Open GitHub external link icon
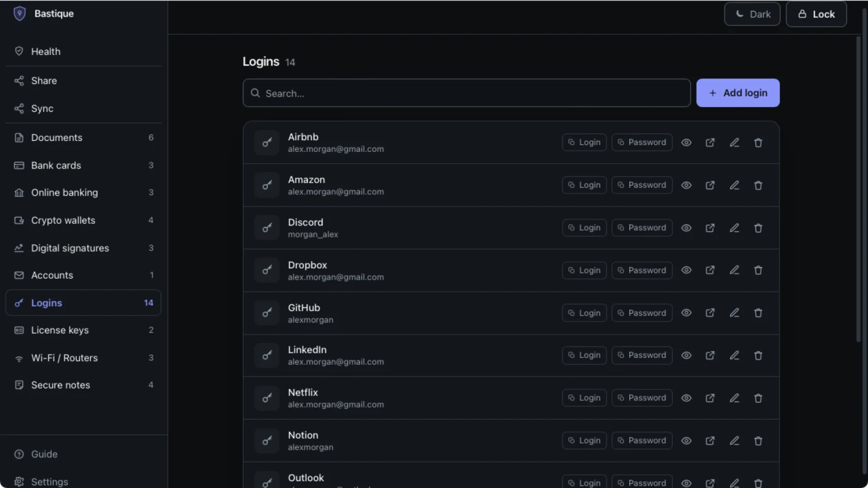The height and width of the screenshot is (488, 868). coord(710,313)
